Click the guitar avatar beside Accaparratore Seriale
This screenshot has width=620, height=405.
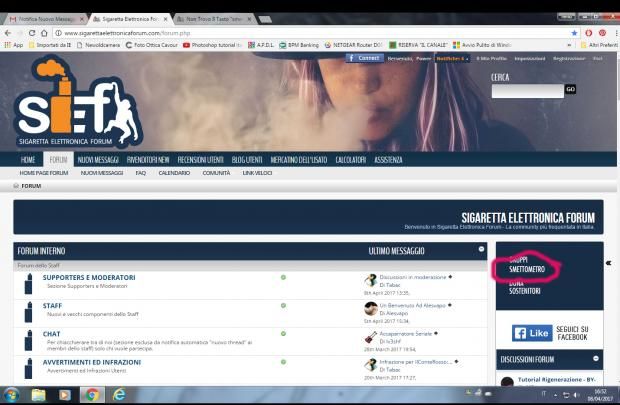pyautogui.click(x=370, y=337)
